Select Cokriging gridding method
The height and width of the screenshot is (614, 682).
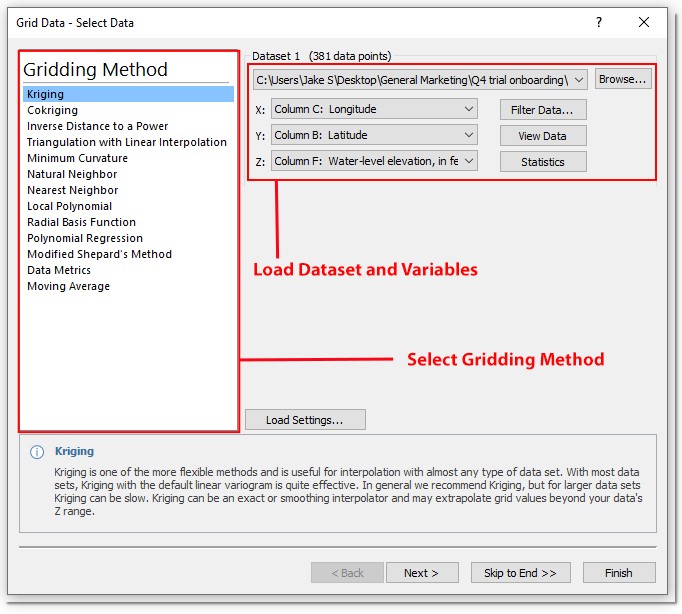(52, 110)
